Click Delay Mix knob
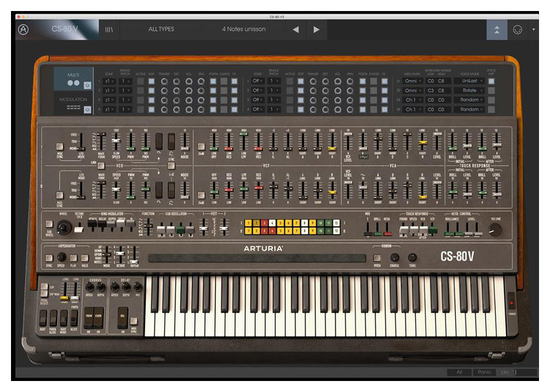The height and width of the screenshot is (392, 550). point(137,287)
